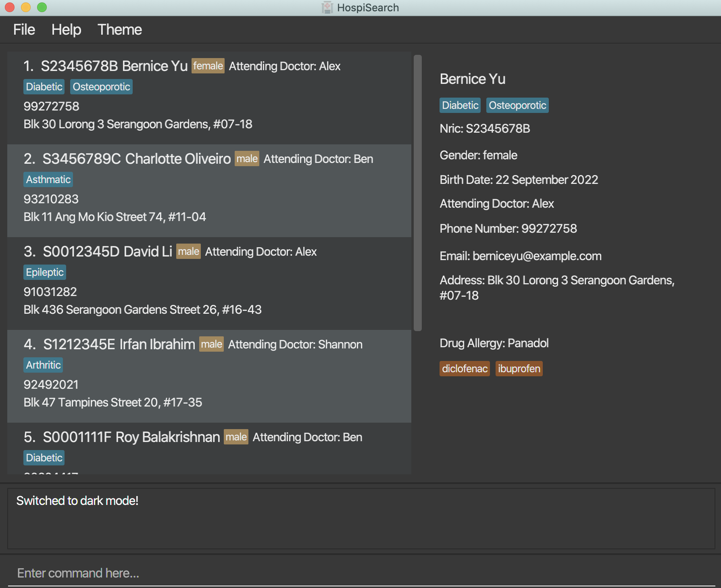The width and height of the screenshot is (721, 588).
Task: Select patient S0001111F Roy Balakrishnan
Action: (x=209, y=448)
